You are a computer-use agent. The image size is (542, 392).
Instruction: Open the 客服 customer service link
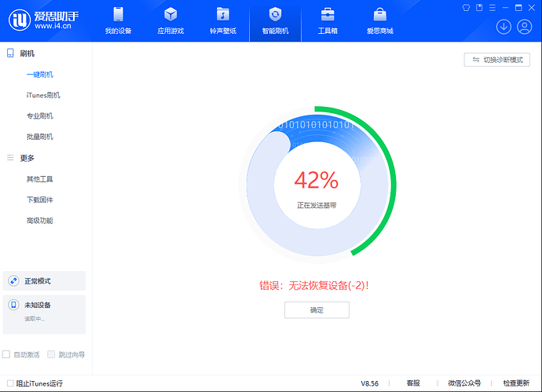click(413, 383)
